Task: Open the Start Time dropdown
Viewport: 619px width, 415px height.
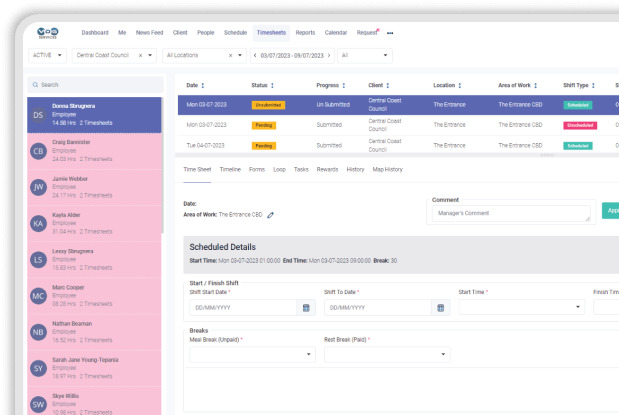Action: tap(521, 307)
